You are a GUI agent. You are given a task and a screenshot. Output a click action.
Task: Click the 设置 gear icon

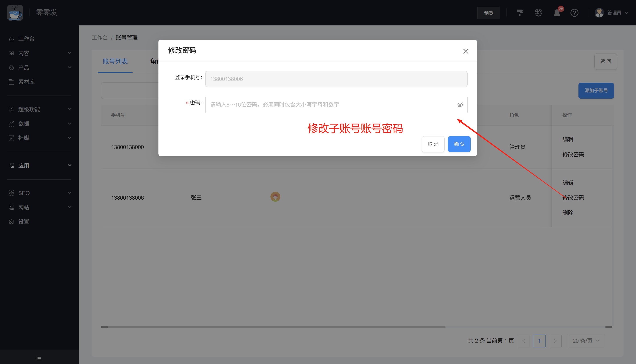pyautogui.click(x=12, y=222)
